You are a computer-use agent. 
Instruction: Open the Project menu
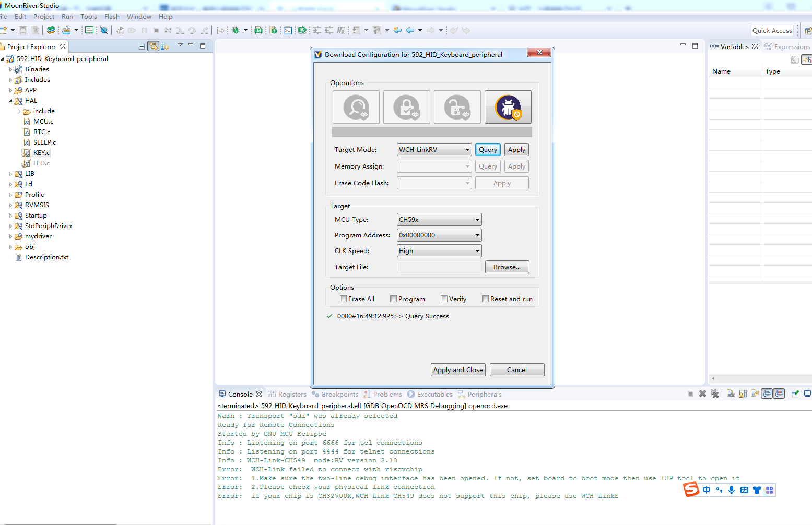[x=44, y=16]
